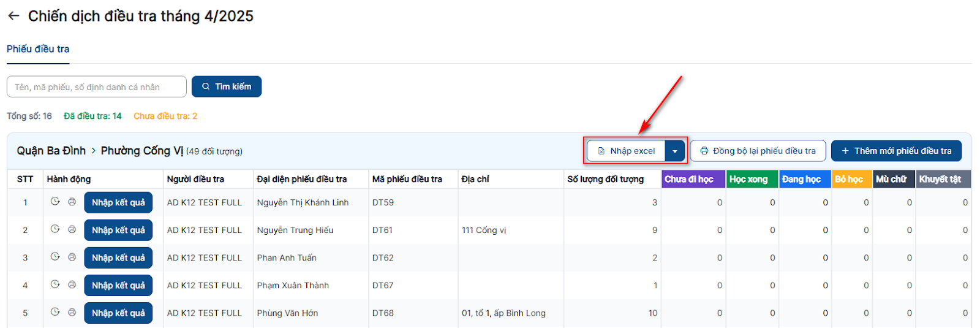Click the back arrow beside the campaign title
This screenshot has height=328, width=980.
pyautogui.click(x=13, y=16)
